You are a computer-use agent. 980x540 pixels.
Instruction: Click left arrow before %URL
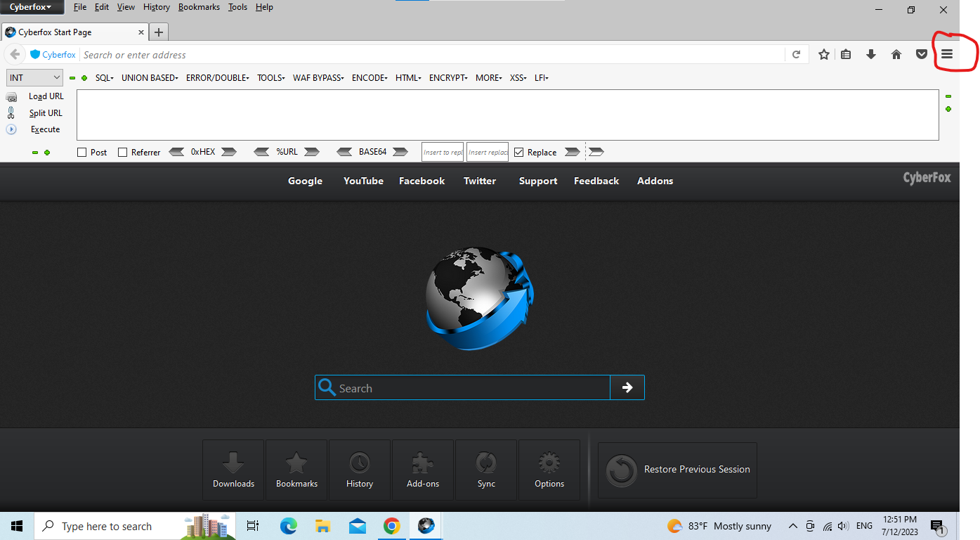(261, 152)
